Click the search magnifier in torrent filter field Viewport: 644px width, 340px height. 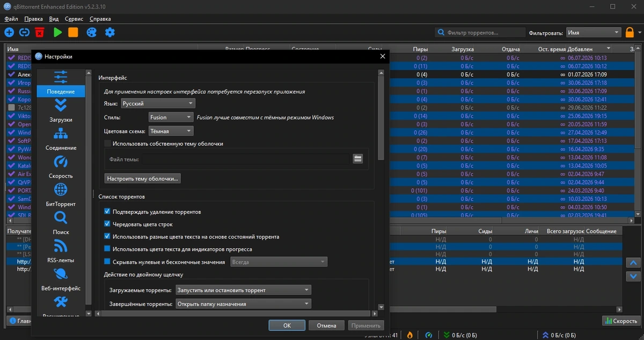coord(441,32)
